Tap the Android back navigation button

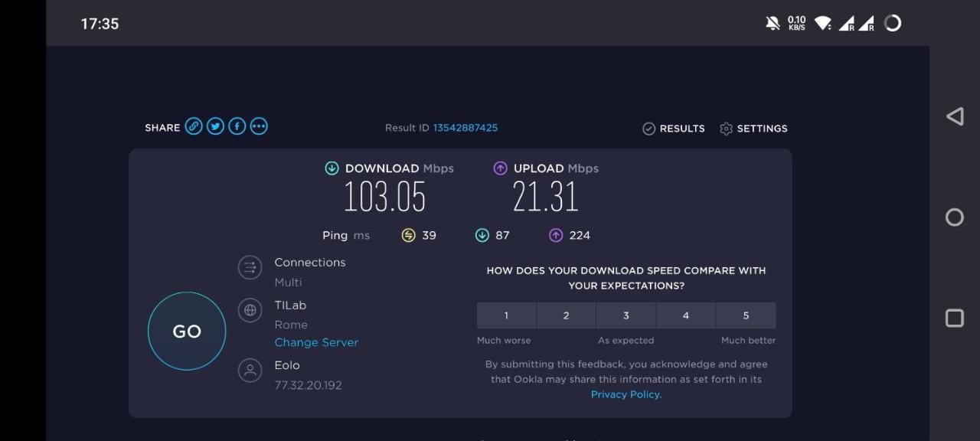955,116
